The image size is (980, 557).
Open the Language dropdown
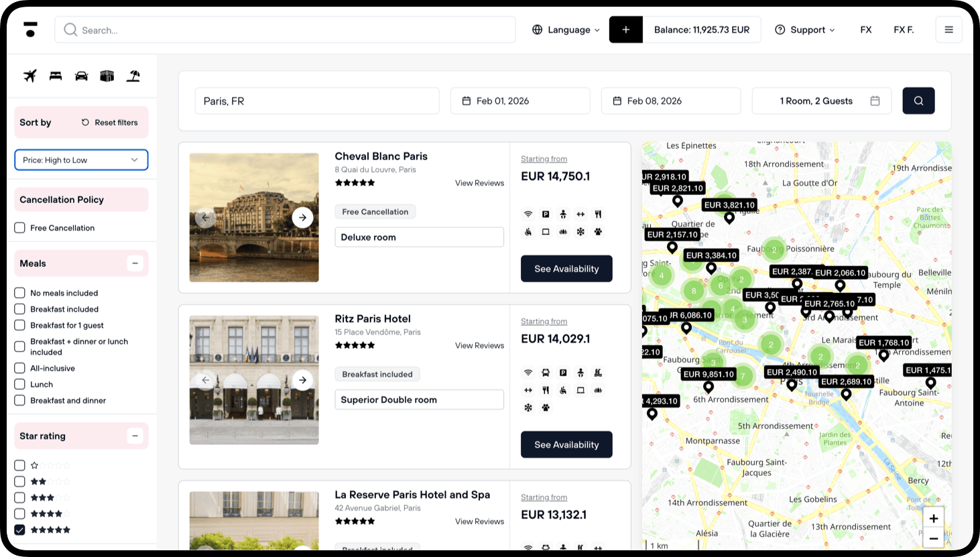pyautogui.click(x=566, y=29)
